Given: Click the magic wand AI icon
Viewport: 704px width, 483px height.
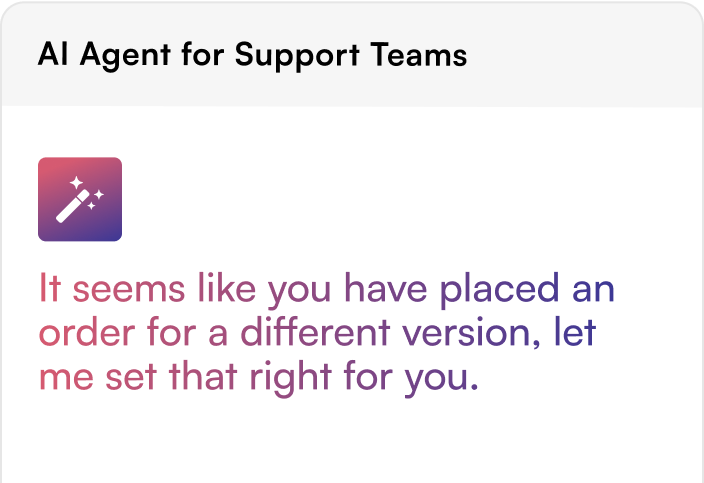Looking at the screenshot, I should 80,199.
